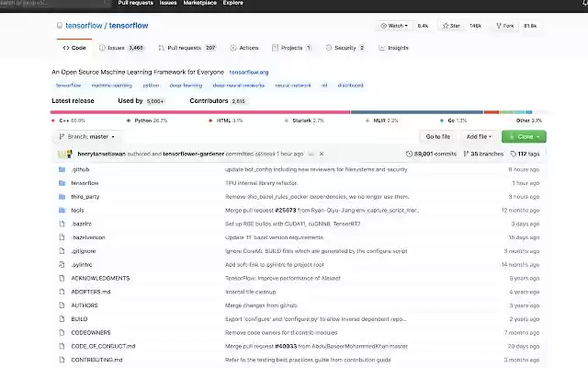588x368 pixels.
Task: Click the neural-network topic tag
Action: (x=293, y=86)
